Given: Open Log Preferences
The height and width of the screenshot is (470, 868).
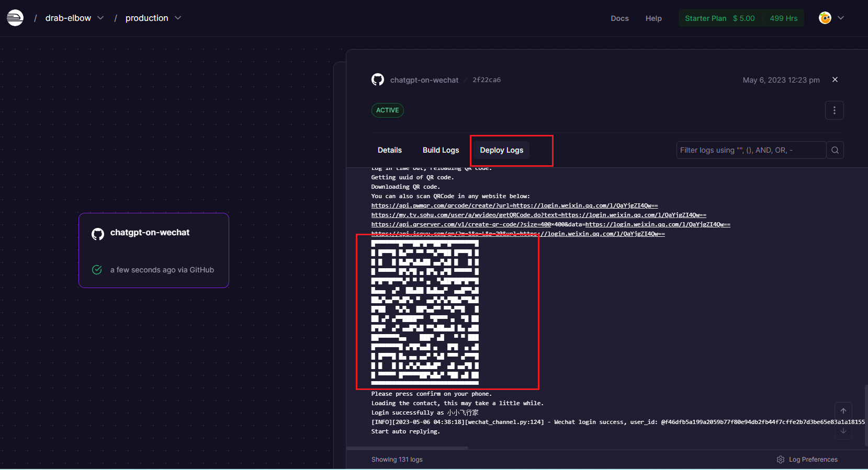Looking at the screenshot, I should pos(807,460).
